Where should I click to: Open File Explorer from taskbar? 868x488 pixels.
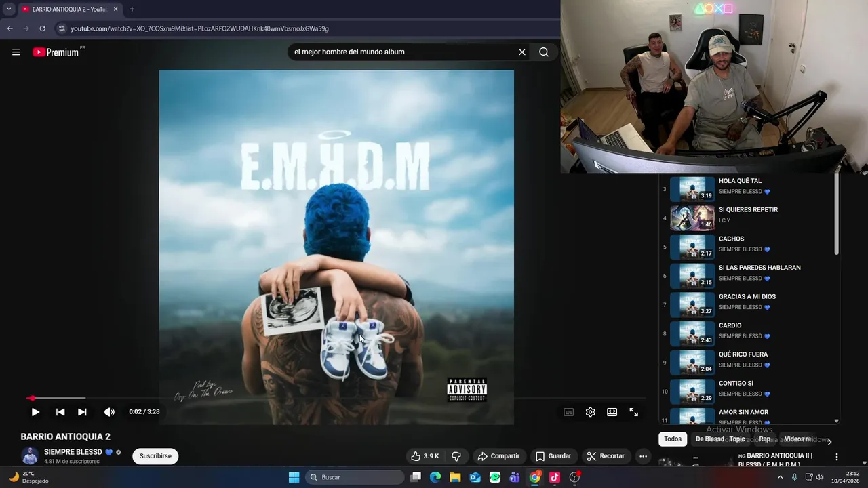455,477
